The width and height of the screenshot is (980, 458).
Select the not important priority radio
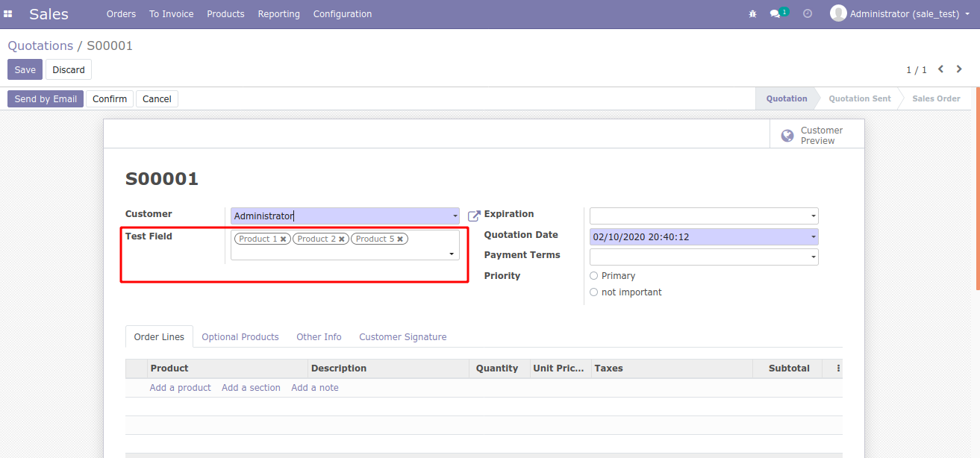(594, 292)
